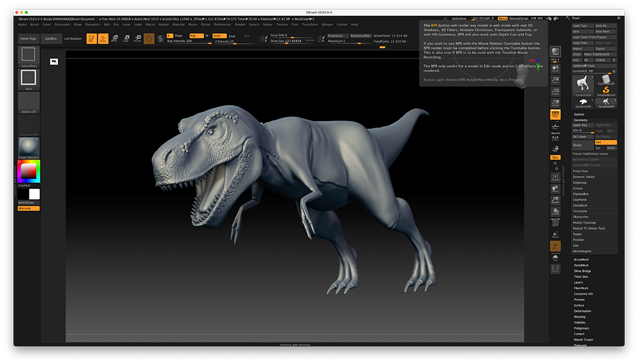Adjust the Draw Size slider
Image resolution: width=638 pixels, height=364 pixels.
tap(292, 41)
